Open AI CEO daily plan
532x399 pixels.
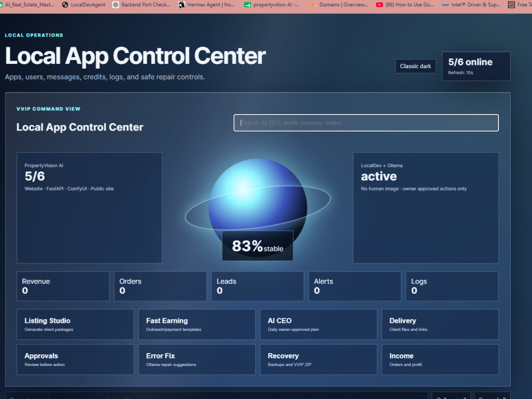click(x=319, y=325)
